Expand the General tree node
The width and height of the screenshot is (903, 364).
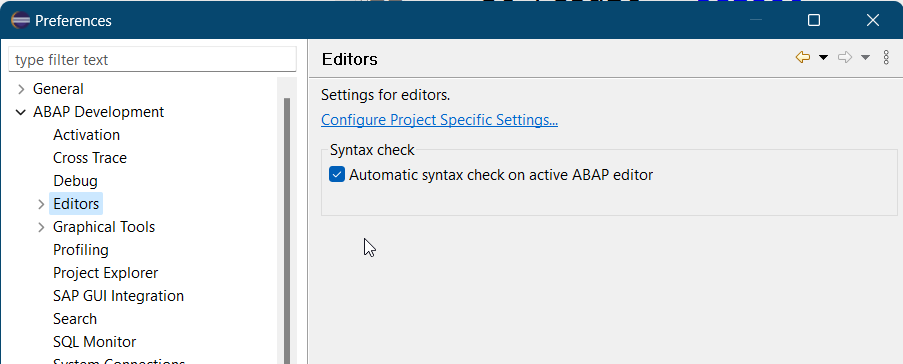click(21, 89)
